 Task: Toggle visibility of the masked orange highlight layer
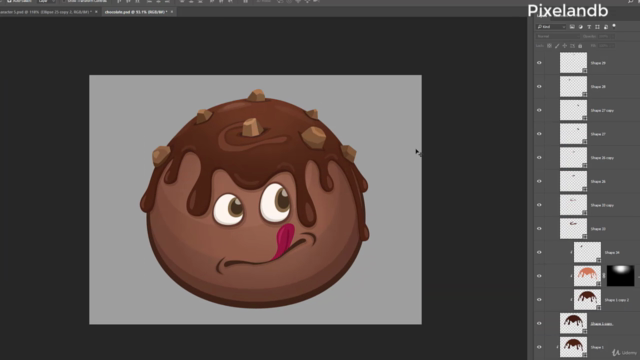click(539, 276)
